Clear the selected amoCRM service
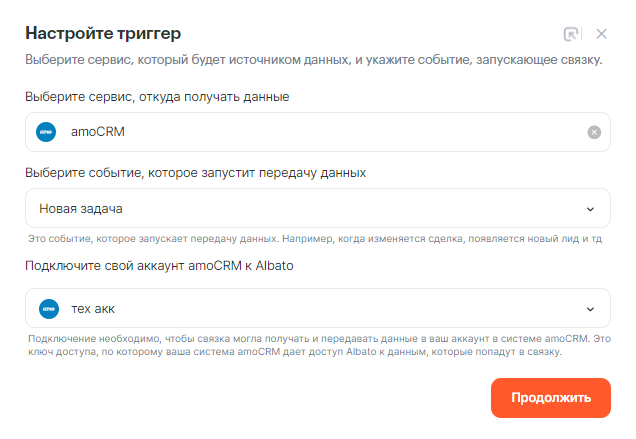Screen dimensions: 636x439 [x=594, y=132]
